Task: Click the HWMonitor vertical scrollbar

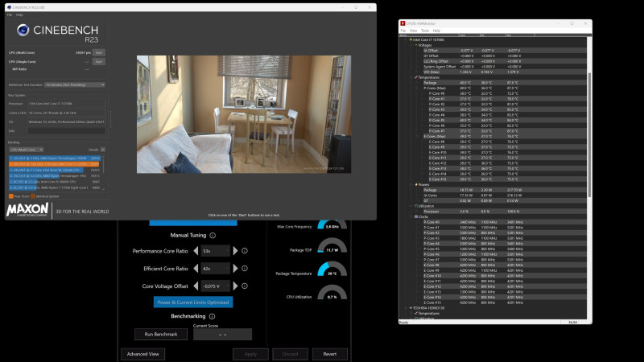Action: [589, 134]
